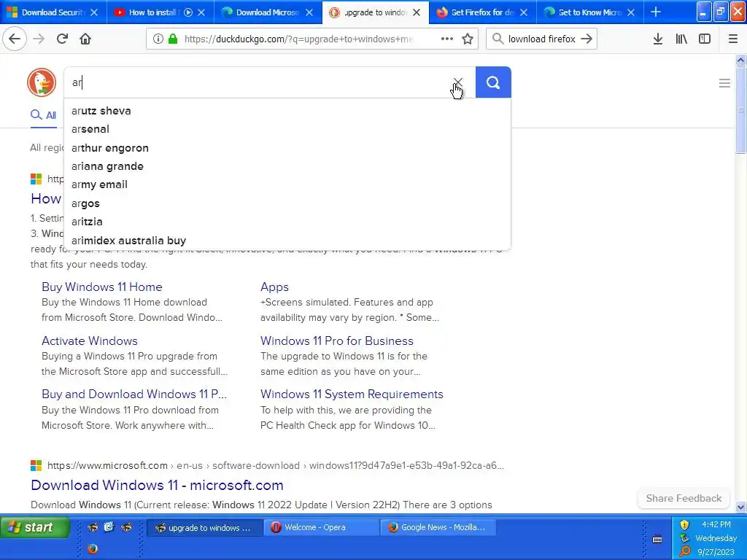Choose suggestion arutz sheva
Image resolution: width=747 pixels, height=560 pixels.
(287, 111)
